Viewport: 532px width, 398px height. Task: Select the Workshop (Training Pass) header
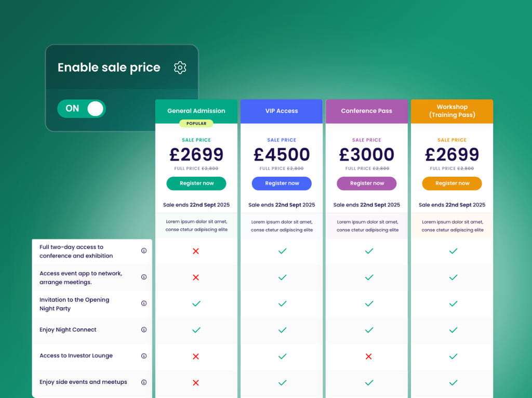[452, 111]
